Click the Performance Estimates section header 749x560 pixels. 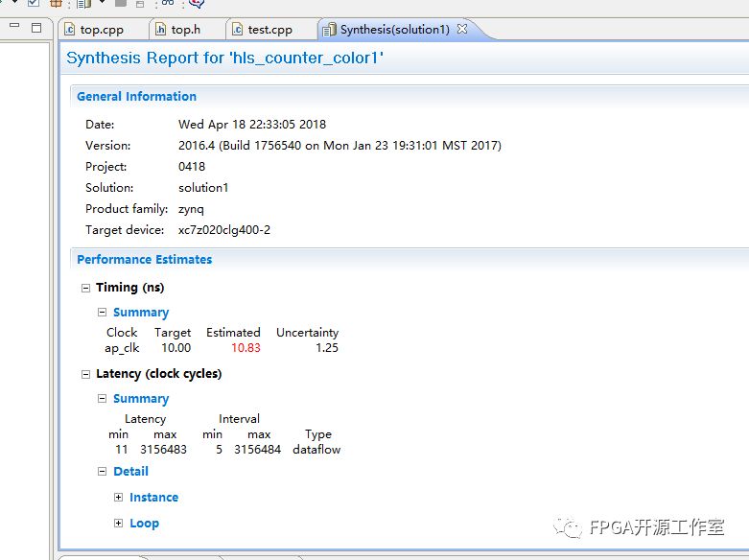(144, 260)
